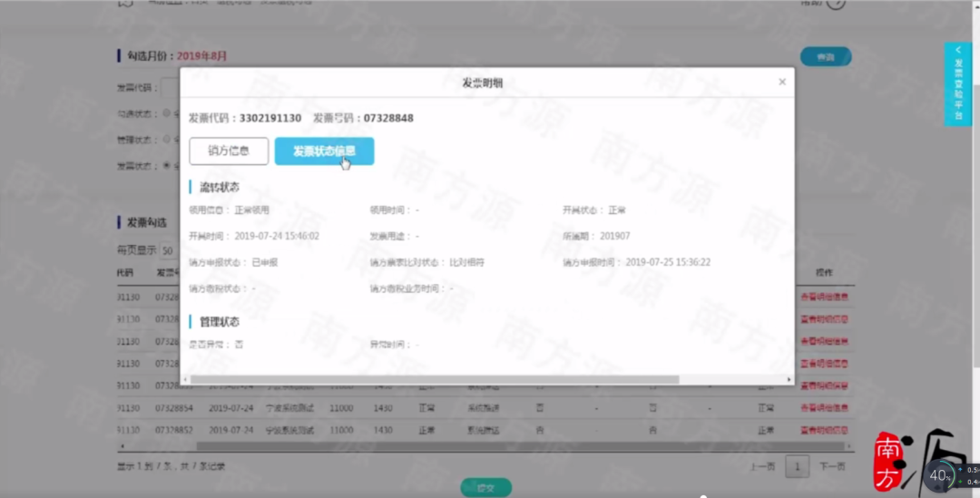The width and height of the screenshot is (980, 498).
Task: Click page number 1 in pagination
Action: [798, 466]
